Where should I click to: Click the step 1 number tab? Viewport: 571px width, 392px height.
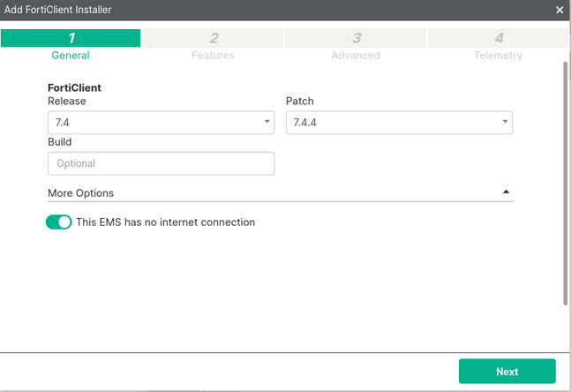[x=71, y=38]
